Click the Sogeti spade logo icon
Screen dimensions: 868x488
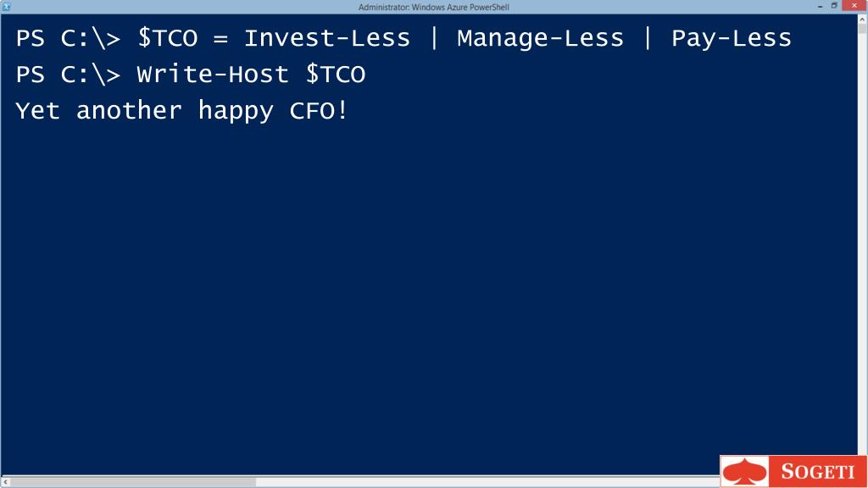tap(744, 472)
